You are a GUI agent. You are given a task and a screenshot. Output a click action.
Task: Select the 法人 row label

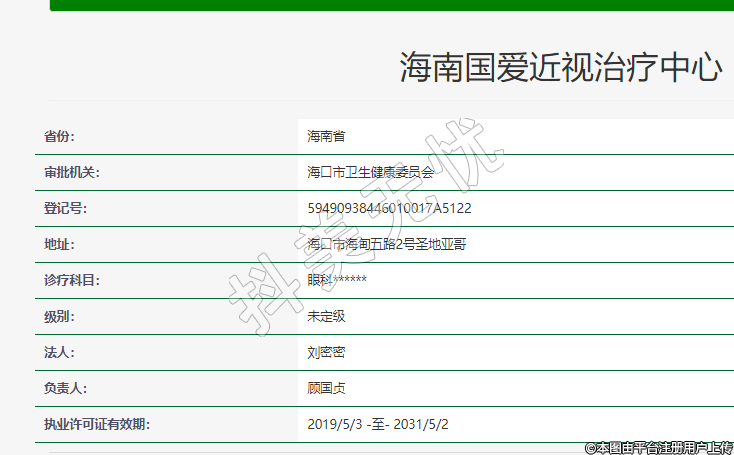[x=59, y=352]
